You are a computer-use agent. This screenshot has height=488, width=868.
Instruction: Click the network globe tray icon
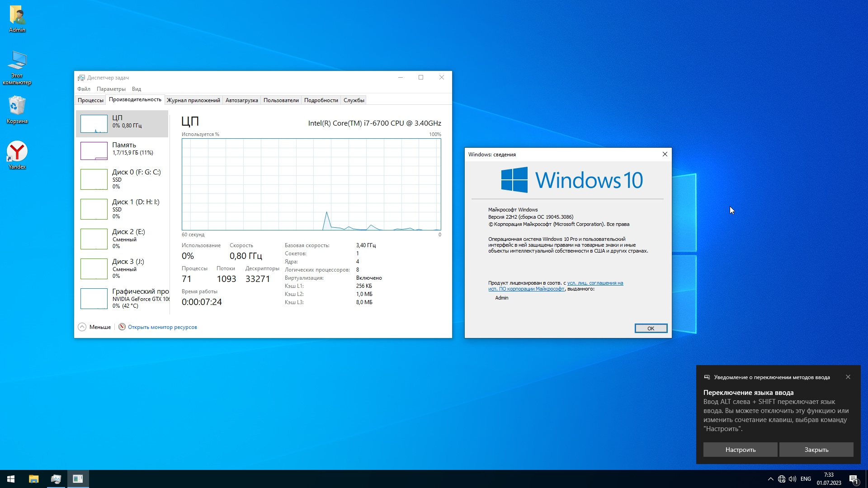point(782,479)
